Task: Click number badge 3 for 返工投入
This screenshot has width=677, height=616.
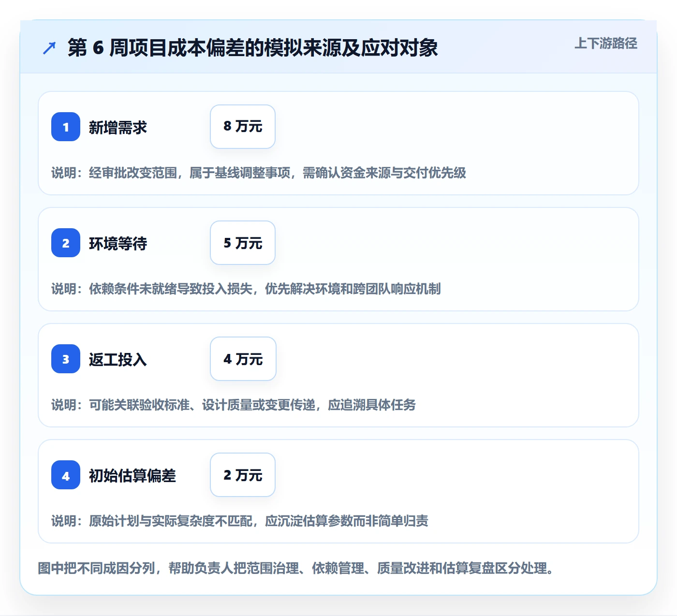Action: pos(66,359)
